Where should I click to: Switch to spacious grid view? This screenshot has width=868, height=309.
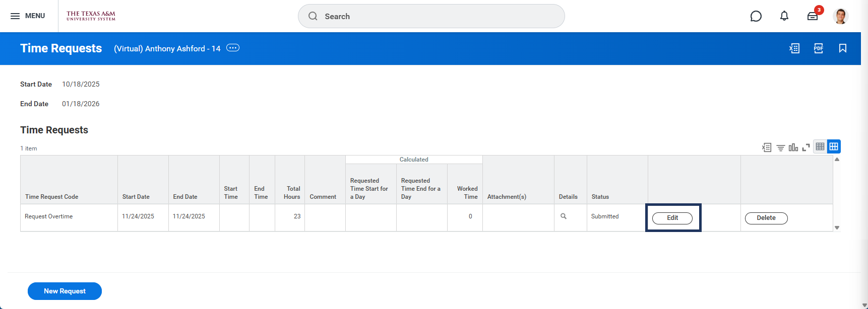834,146
